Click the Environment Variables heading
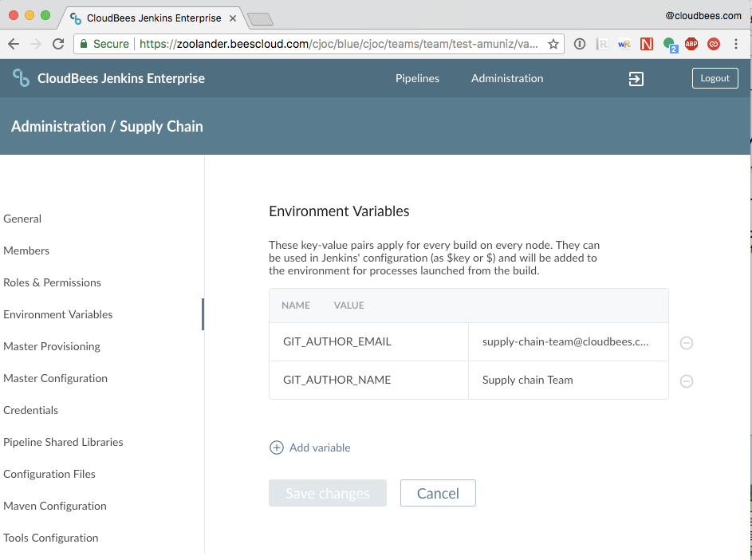Image resolution: width=752 pixels, height=560 pixels. click(339, 211)
